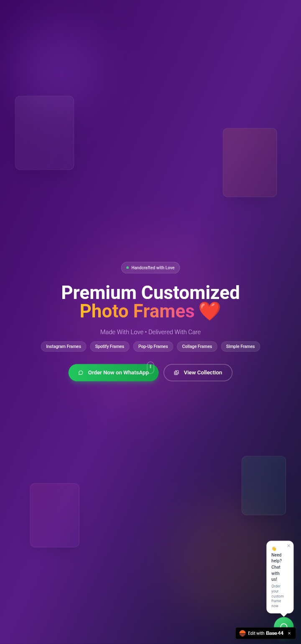The image size is (301, 644).
Task: Click the red heart emoji beside Photo Frames
Action: point(209,311)
